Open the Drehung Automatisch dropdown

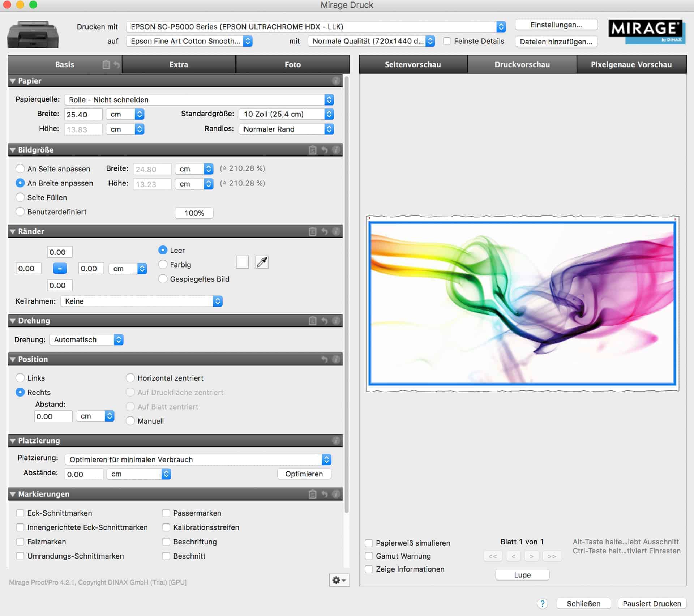pyautogui.click(x=86, y=340)
